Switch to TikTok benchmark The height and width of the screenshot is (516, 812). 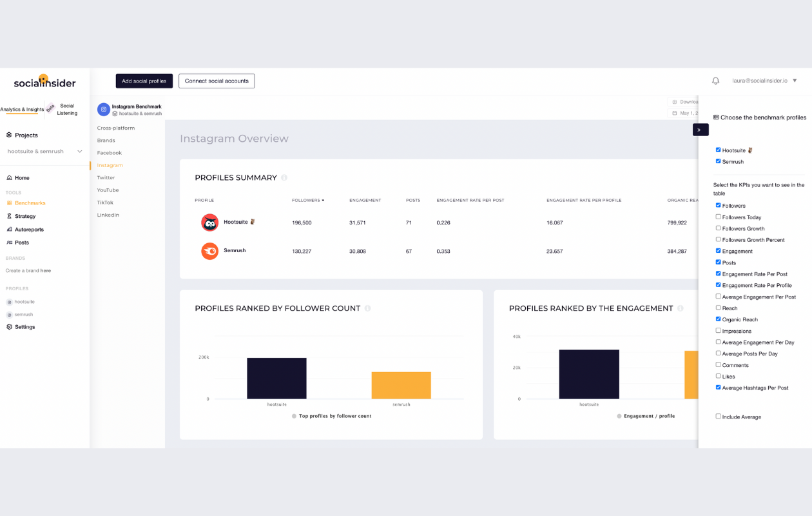105,203
